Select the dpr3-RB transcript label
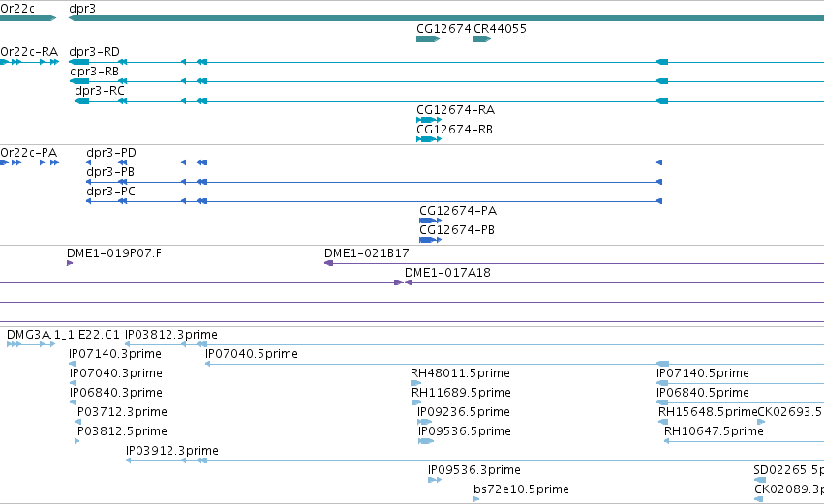Viewport: 824px width, 504px height. pyautogui.click(x=95, y=72)
